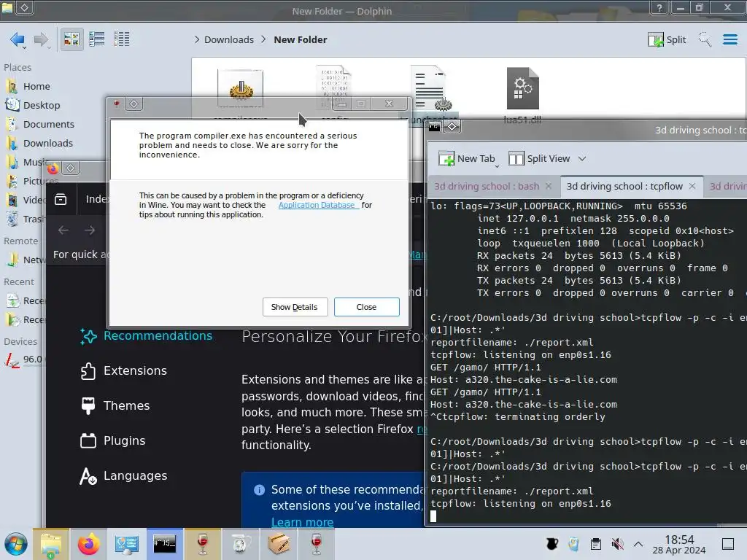The height and width of the screenshot is (560, 747).
Task: Open Dolphin hamburger menu
Action: click(729, 39)
